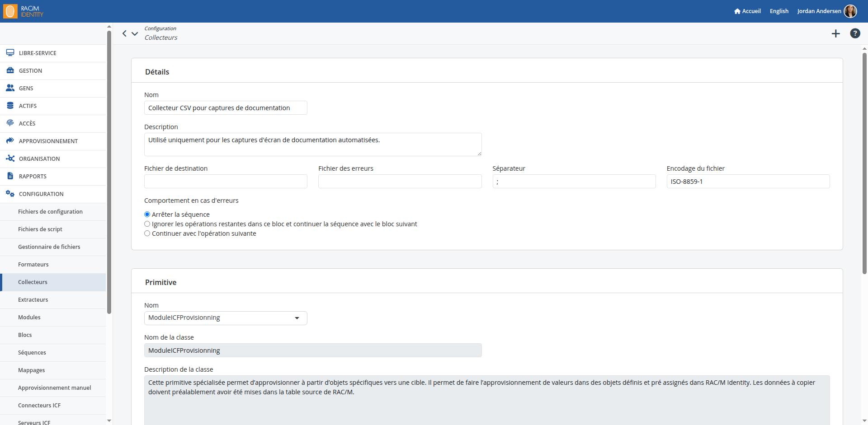Click the Rapports document icon

10,176
